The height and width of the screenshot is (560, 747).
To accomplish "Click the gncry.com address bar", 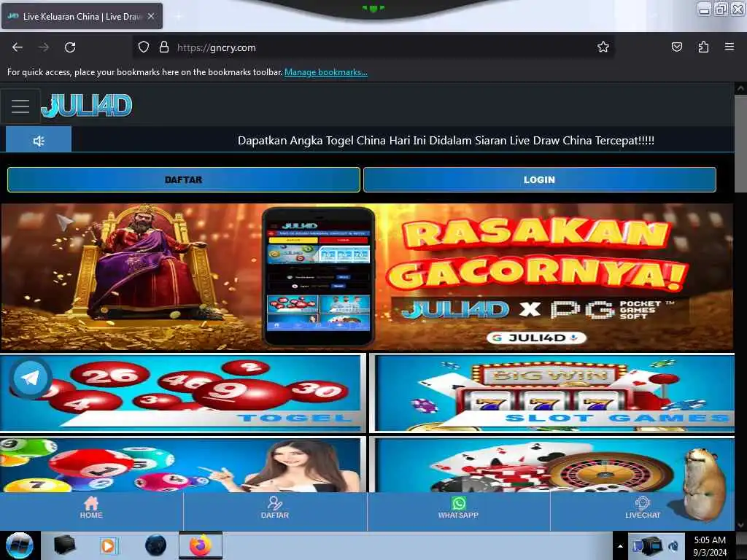I will click(x=371, y=47).
